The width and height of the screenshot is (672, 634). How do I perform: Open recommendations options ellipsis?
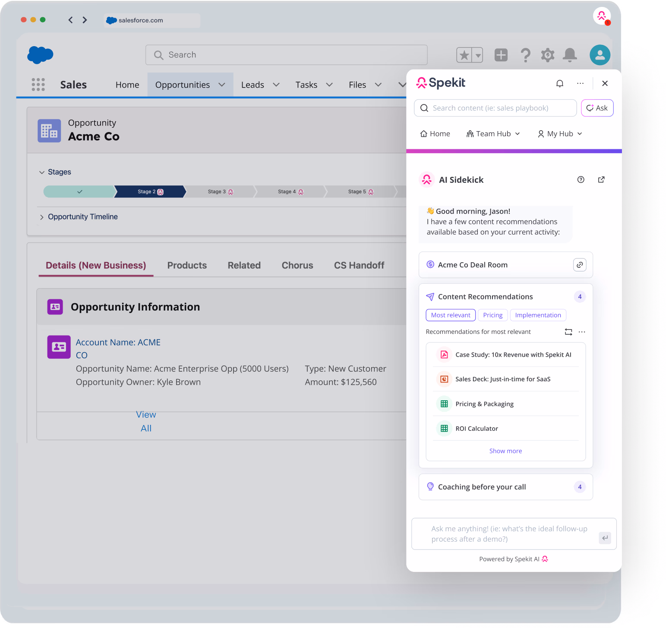[582, 332]
